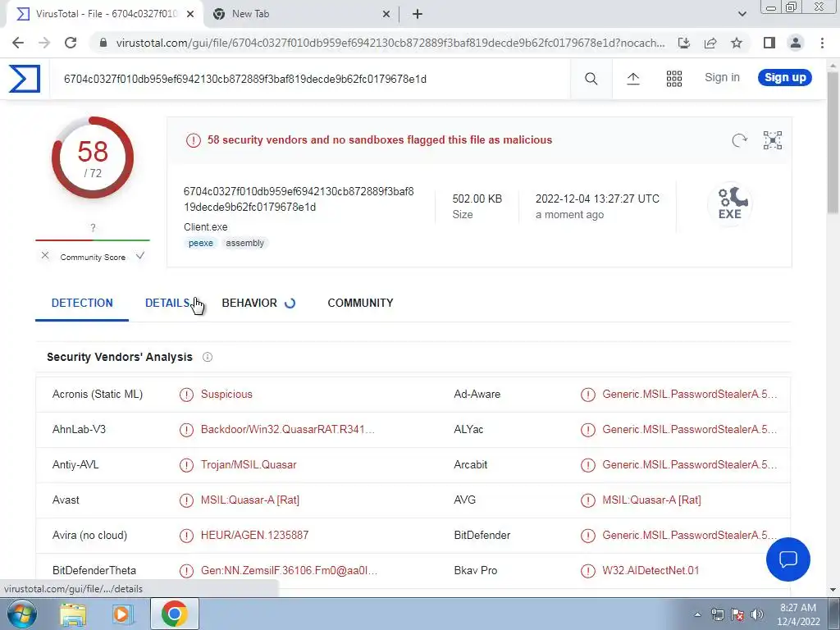Click the AhnLab-V3 vendor name
Screen dimensions: 840x630
[x=79, y=430]
